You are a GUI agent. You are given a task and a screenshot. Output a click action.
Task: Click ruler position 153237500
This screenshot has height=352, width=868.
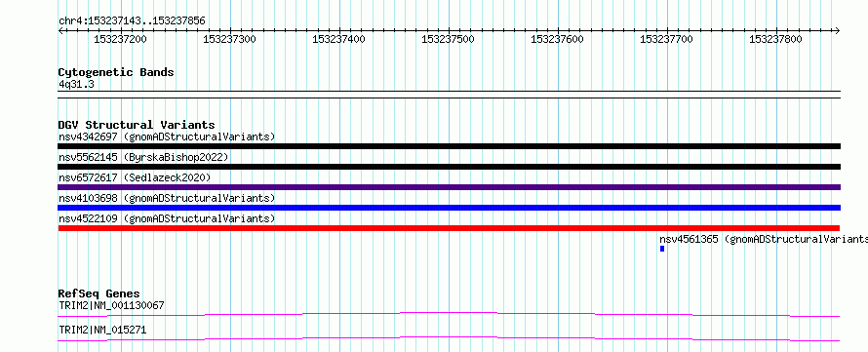(x=448, y=39)
